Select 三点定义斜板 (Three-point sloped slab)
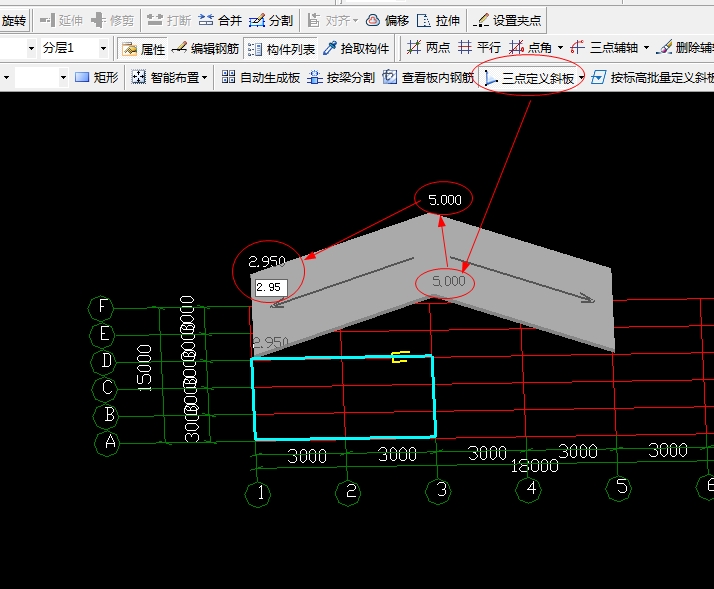 (529, 78)
